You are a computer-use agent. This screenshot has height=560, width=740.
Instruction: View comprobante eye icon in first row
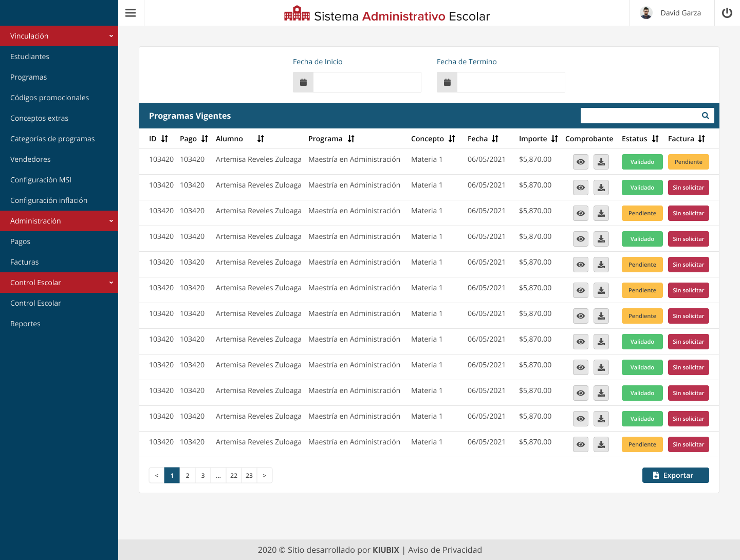[580, 162]
